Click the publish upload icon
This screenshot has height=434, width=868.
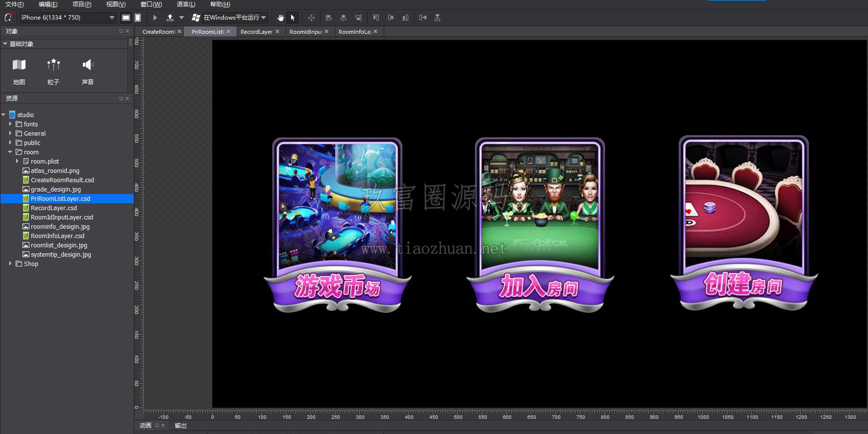tap(170, 18)
